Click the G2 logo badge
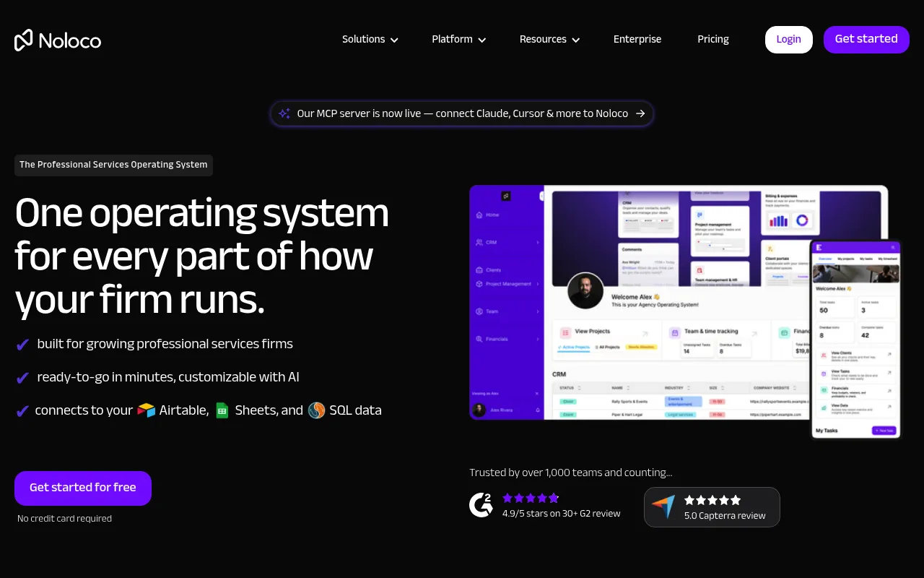Screen dimensions: 924x578 [481, 504]
